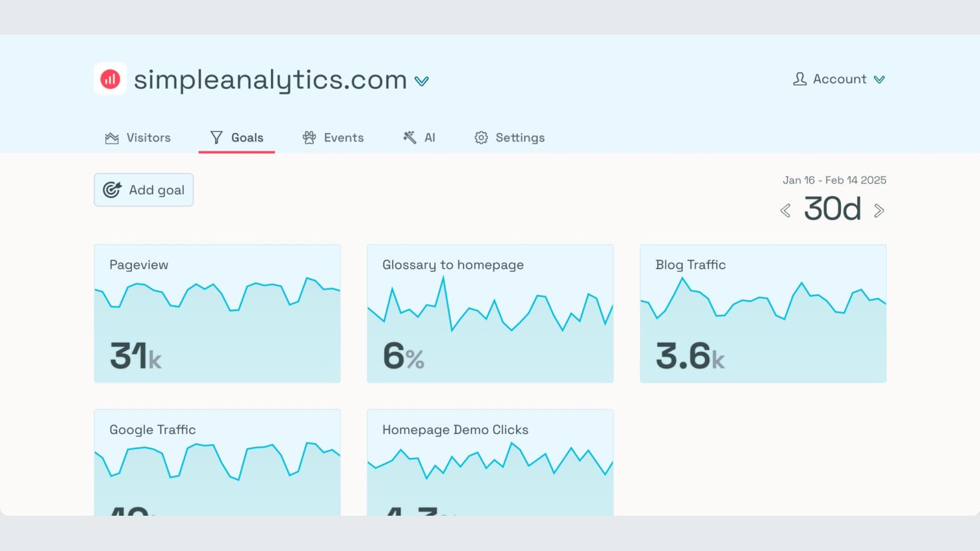This screenshot has height=551, width=980.
Task: Click the 3.6k value in Blog Traffic
Action: [x=690, y=355]
